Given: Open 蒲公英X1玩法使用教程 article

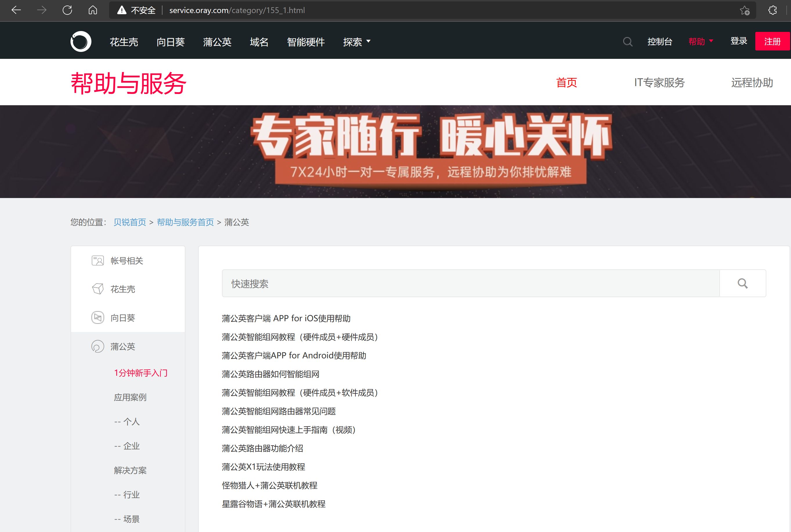Looking at the screenshot, I should coord(263,467).
